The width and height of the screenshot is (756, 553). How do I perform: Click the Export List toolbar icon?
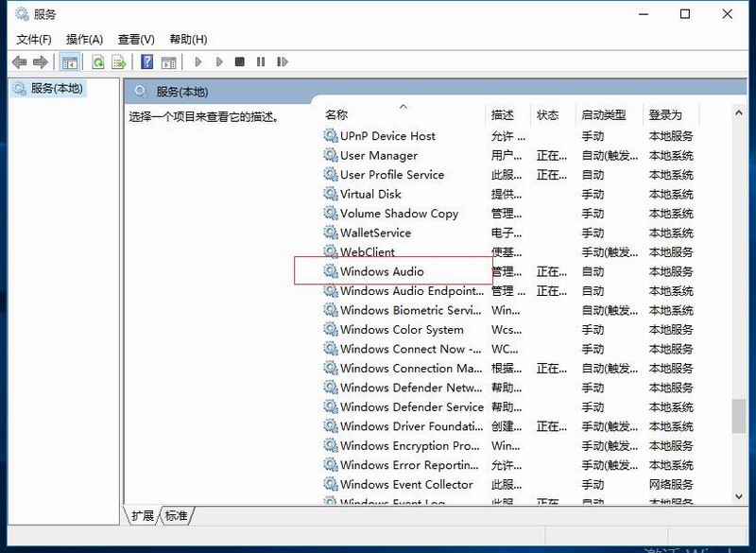click(x=119, y=61)
